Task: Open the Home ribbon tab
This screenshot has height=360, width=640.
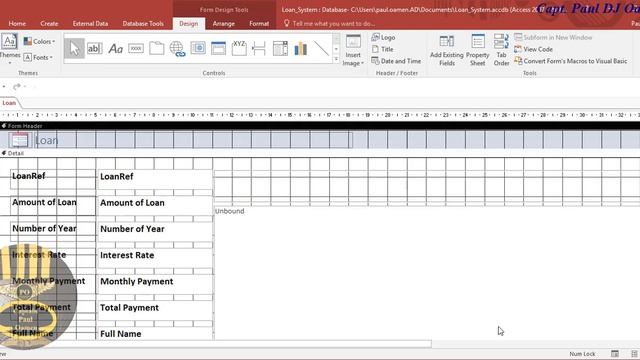Action: click(17, 24)
